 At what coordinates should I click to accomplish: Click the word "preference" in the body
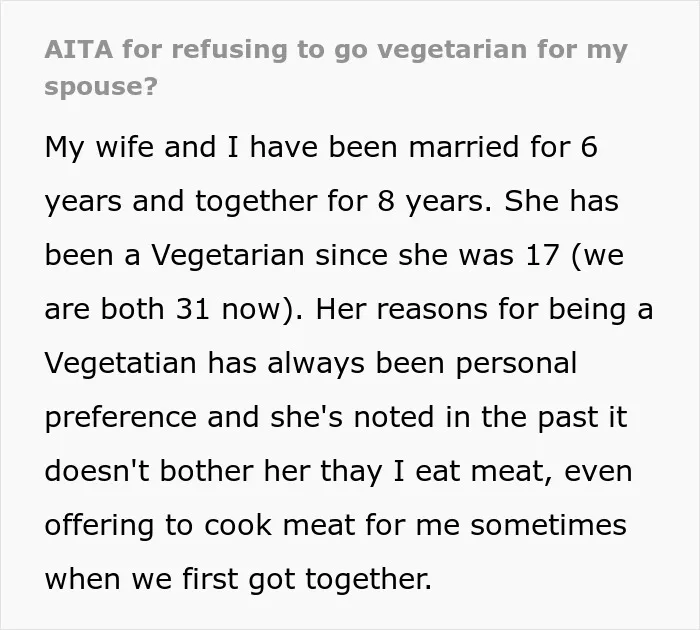(x=121, y=418)
